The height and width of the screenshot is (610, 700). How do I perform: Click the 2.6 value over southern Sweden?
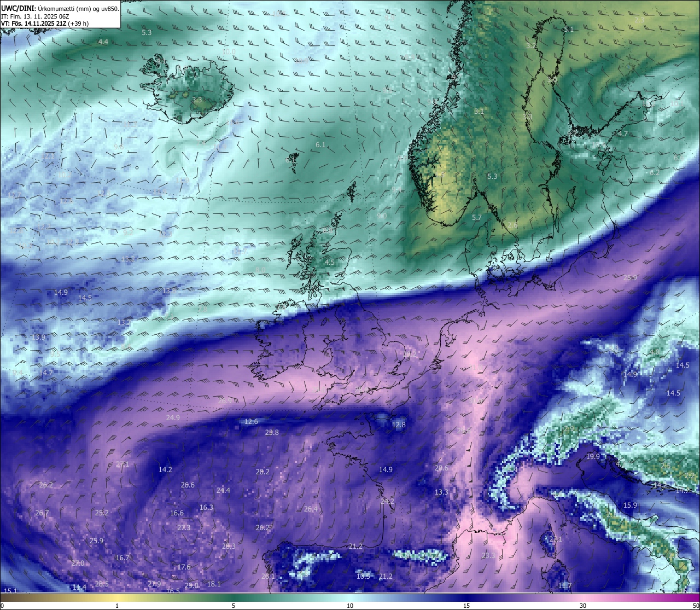point(512,225)
